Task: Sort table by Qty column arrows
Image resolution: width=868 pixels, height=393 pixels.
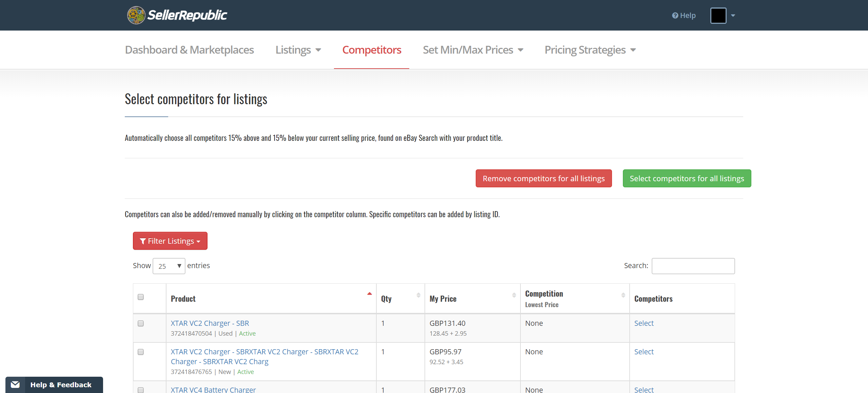Action: pyautogui.click(x=418, y=295)
